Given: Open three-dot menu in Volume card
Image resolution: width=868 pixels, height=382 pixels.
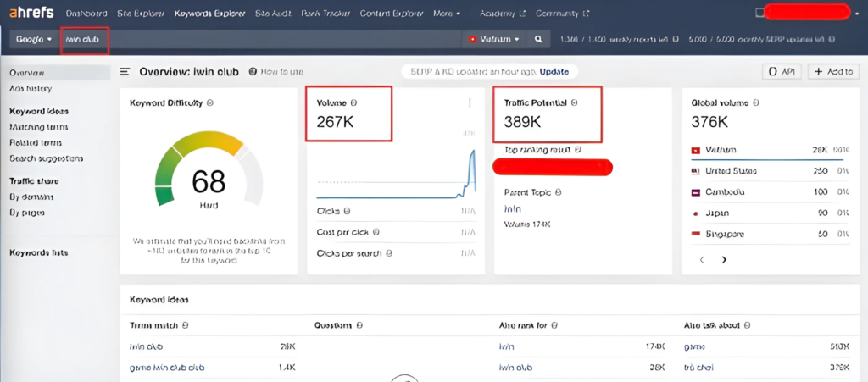Looking at the screenshot, I should (x=469, y=103).
